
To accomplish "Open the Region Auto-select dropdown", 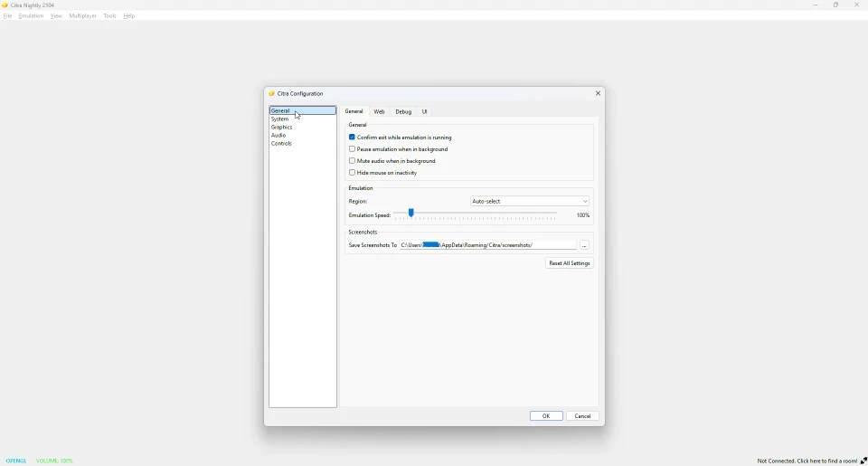I will point(530,201).
